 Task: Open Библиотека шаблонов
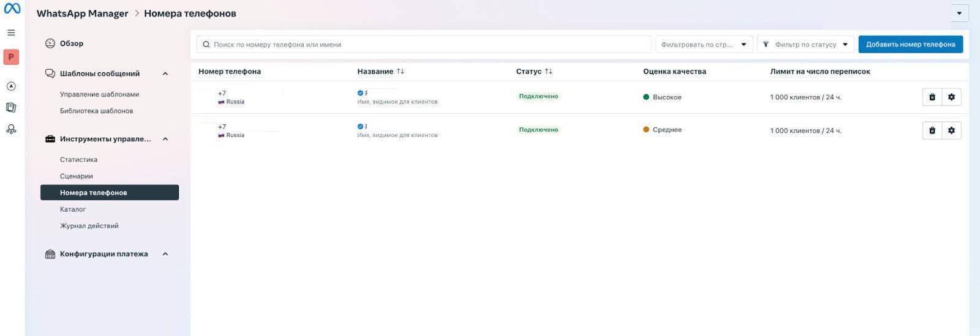click(x=97, y=111)
